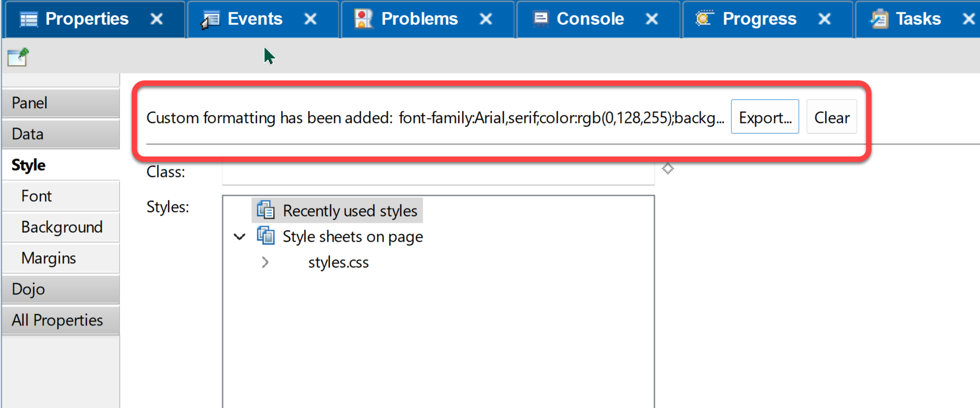Close the Events tab
980x408 pixels.
point(310,19)
